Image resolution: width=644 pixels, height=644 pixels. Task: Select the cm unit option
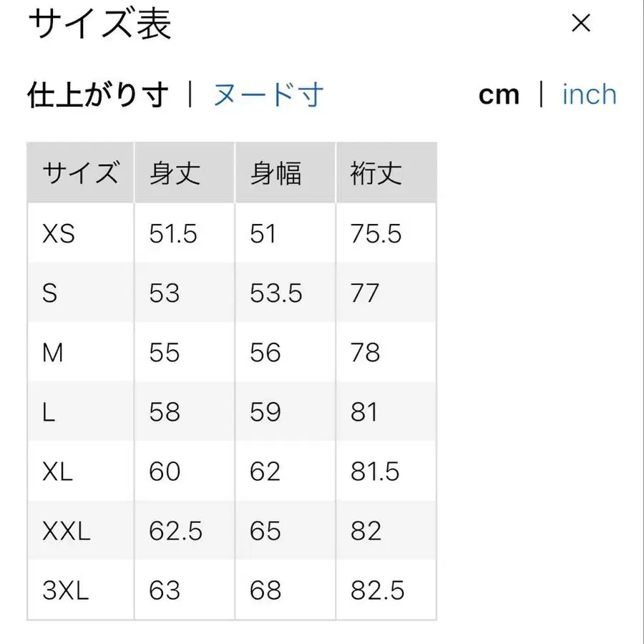499,94
